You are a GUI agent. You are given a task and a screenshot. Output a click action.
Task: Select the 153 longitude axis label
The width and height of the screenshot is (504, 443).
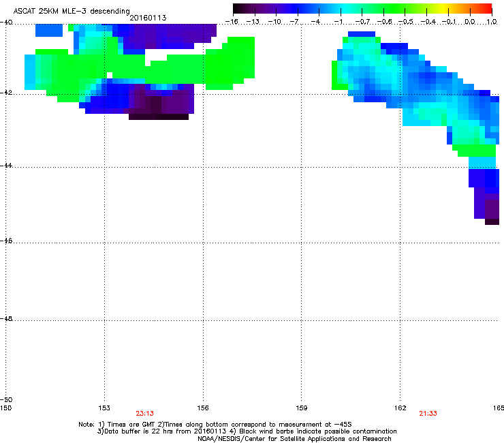click(x=104, y=408)
